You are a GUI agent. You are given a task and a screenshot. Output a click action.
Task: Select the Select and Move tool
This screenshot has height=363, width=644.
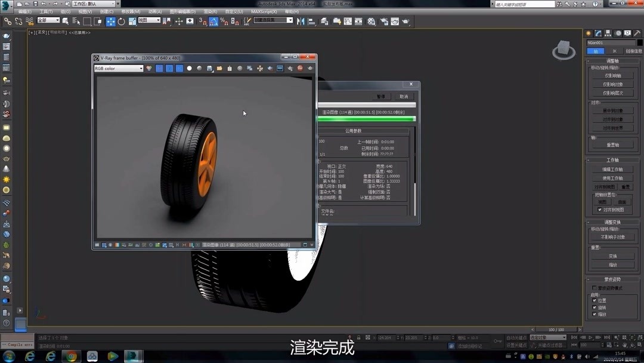click(110, 21)
